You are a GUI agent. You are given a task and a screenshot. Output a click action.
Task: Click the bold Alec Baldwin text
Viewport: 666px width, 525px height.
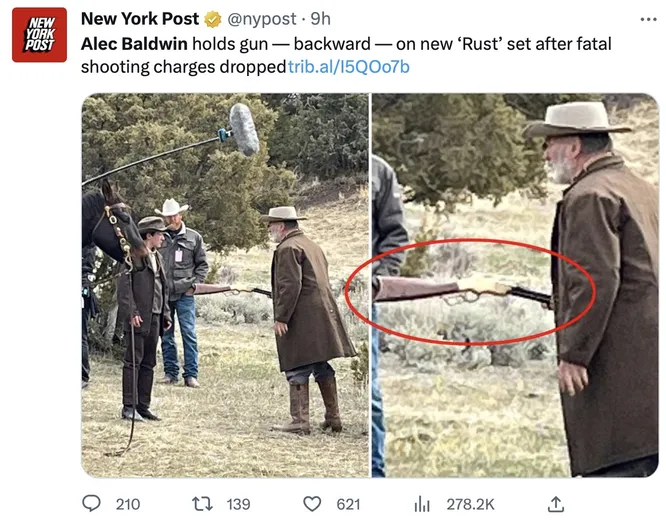point(134,44)
